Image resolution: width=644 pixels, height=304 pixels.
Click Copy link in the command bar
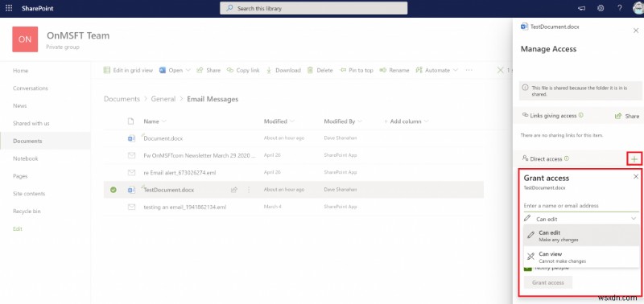click(x=243, y=70)
